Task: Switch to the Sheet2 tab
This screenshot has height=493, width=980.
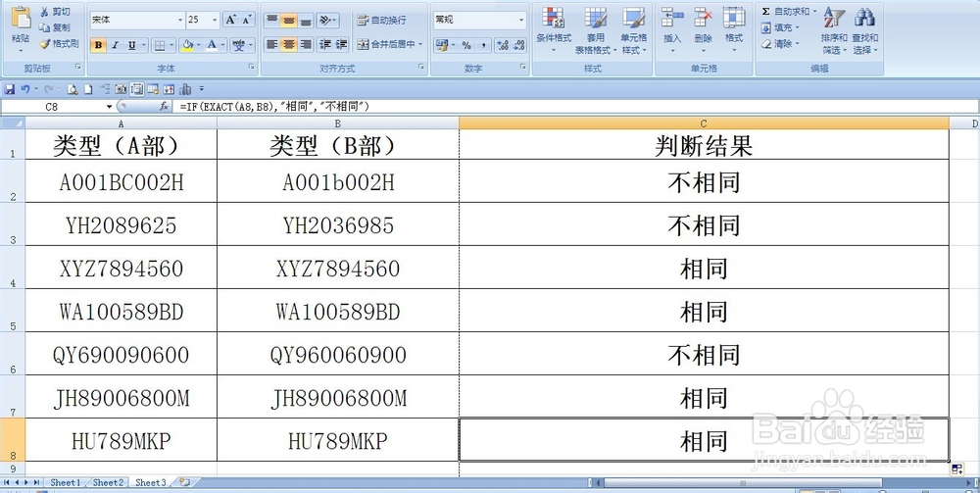Action: click(x=108, y=482)
